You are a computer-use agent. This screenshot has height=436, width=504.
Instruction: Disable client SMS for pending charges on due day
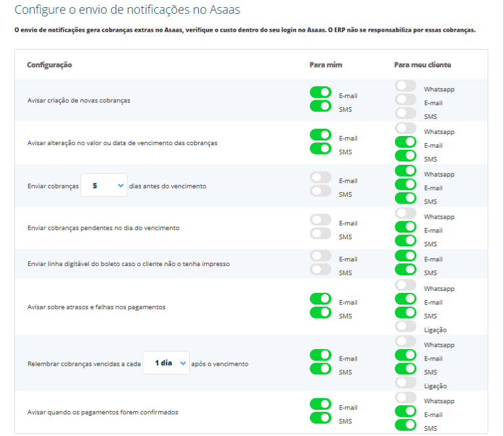pos(406,240)
